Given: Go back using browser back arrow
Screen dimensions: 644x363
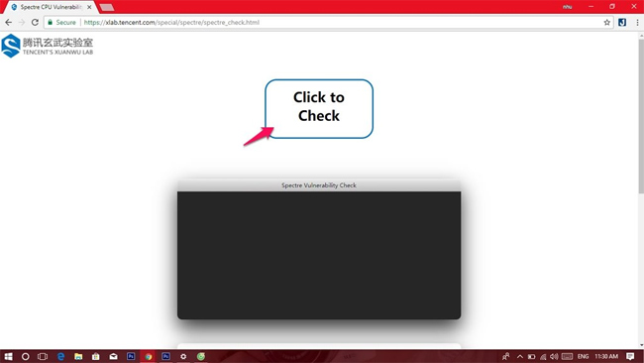Looking at the screenshot, I should (9, 22).
